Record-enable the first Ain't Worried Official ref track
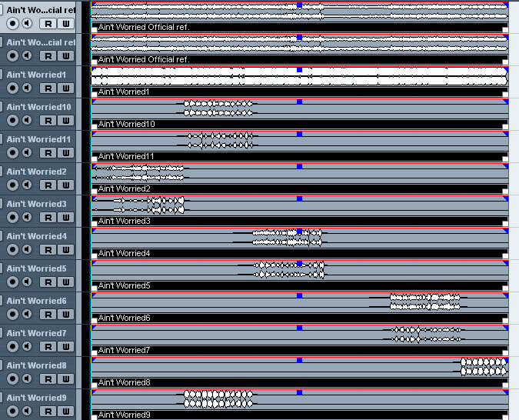Image resolution: width=519 pixels, height=420 pixels. 12,24
